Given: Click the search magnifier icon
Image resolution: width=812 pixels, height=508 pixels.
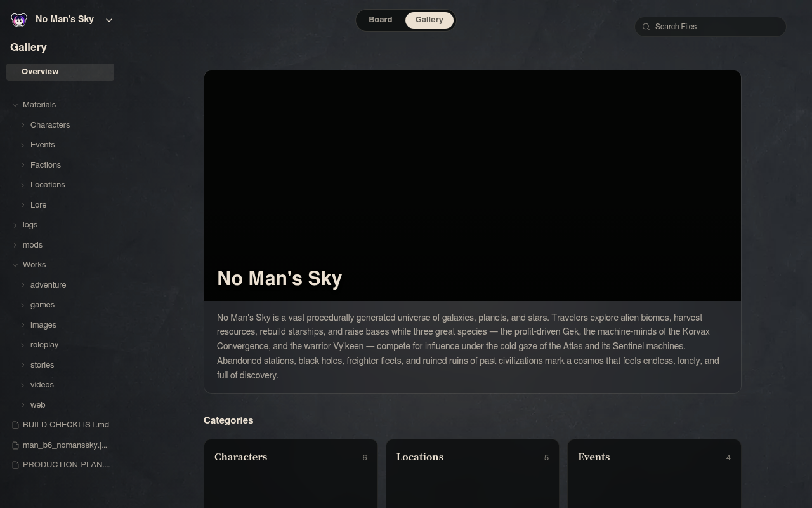Looking at the screenshot, I should [x=646, y=27].
